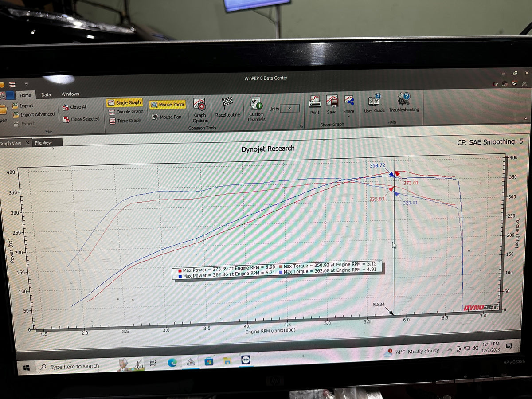Open Import Advanced from the ribbon
532x399 pixels.
coord(34,114)
